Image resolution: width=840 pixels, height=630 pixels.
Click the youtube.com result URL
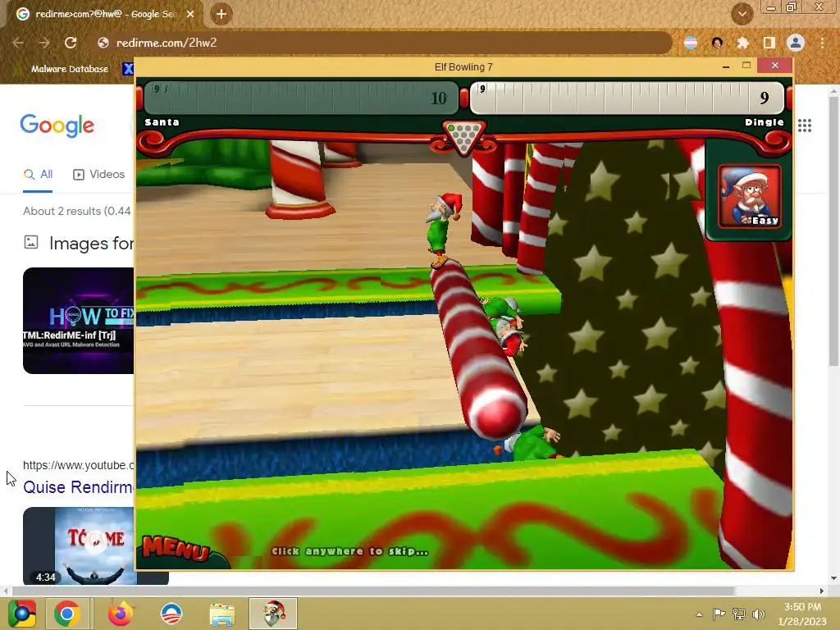point(78,465)
